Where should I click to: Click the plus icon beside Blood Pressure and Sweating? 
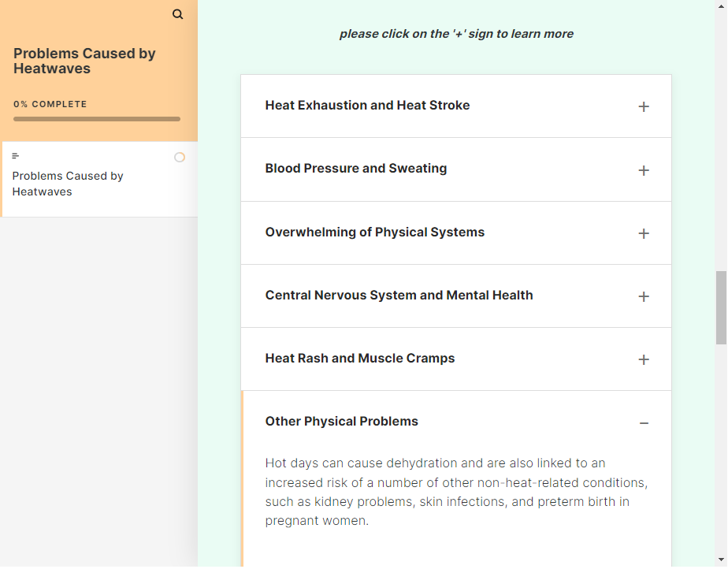click(x=644, y=170)
